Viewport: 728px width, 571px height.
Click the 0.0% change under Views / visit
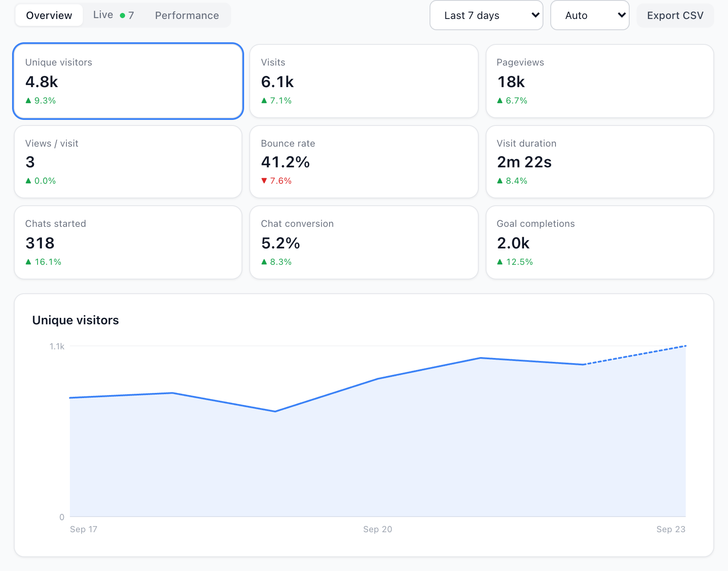coord(45,181)
